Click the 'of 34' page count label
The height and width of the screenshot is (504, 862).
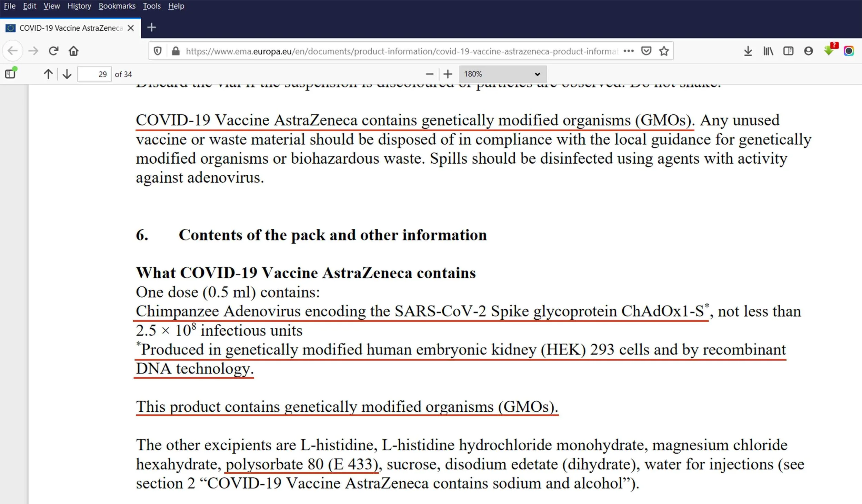coord(123,74)
